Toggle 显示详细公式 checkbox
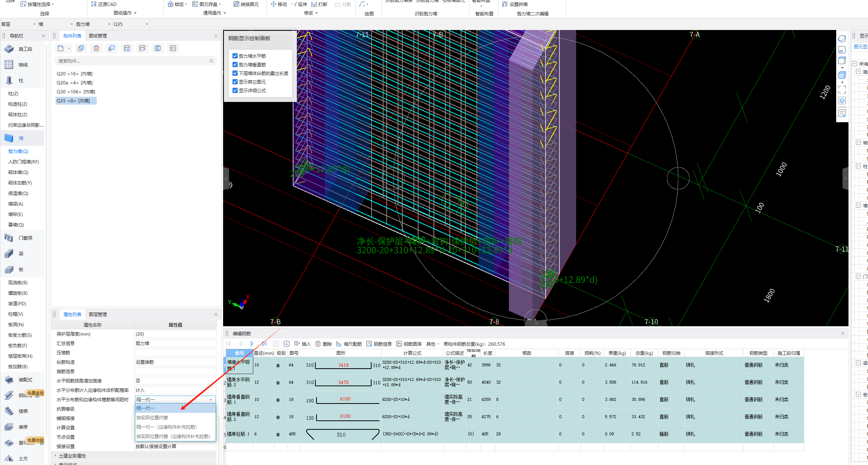 click(x=235, y=90)
